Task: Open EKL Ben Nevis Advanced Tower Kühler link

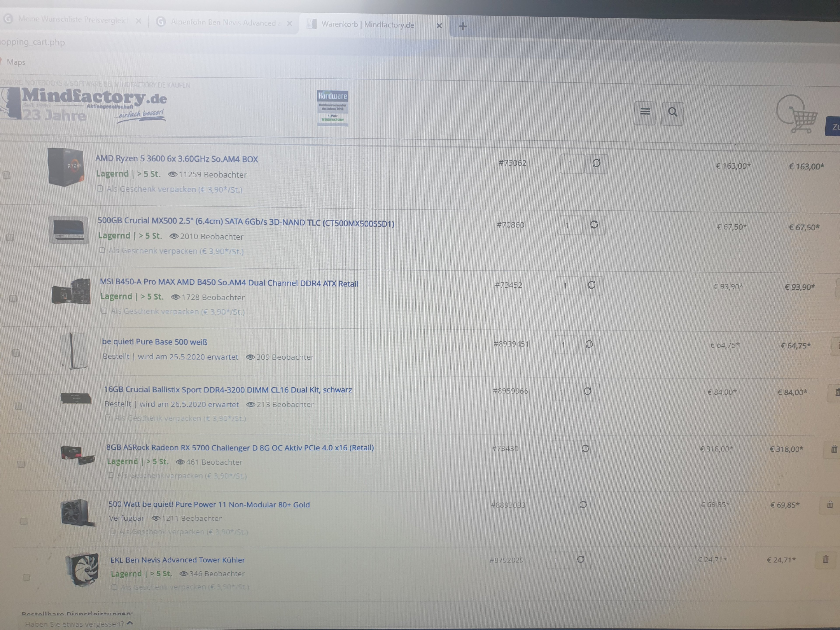Action: 178,560
